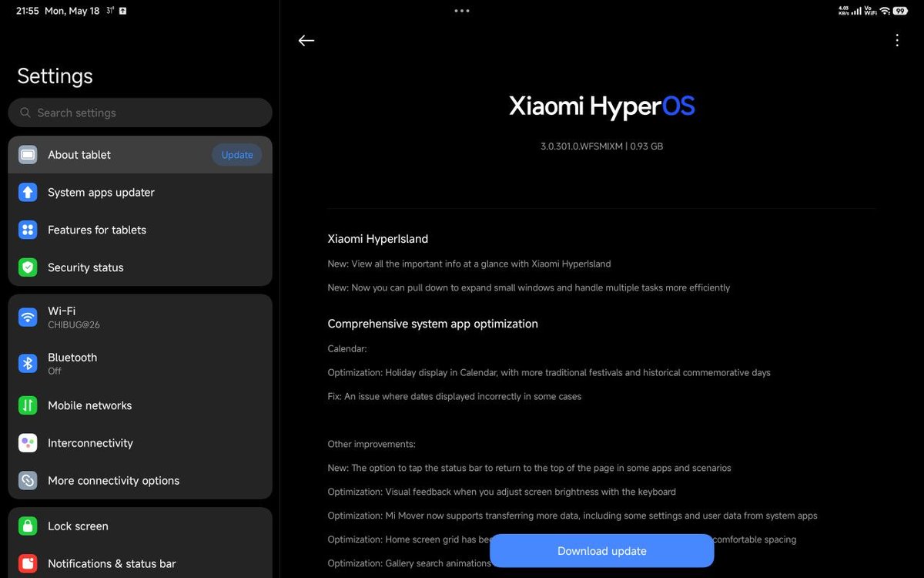Tap Comprehensive system app optimization heading
This screenshot has width=924, height=578.
[x=433, y=324]
